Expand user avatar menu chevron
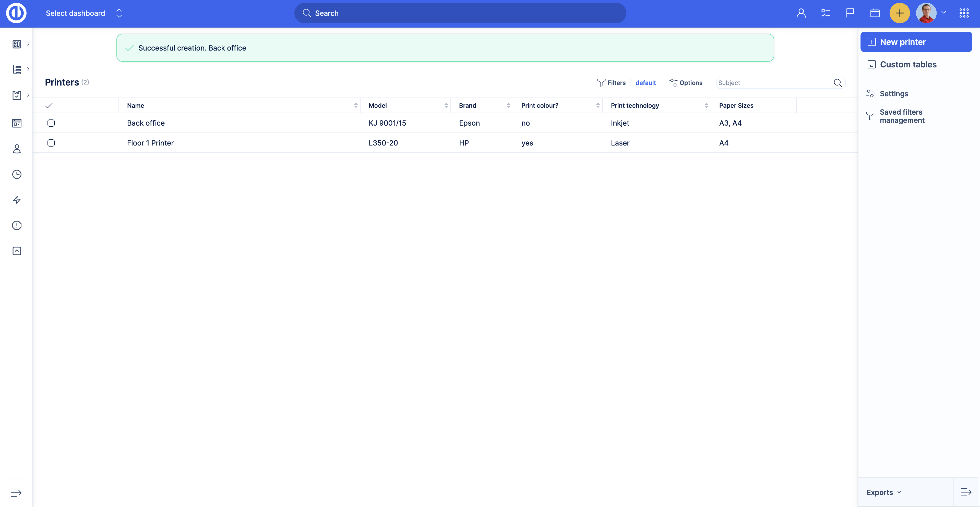Viewport: 980px width, 507px height. [944, 13]
